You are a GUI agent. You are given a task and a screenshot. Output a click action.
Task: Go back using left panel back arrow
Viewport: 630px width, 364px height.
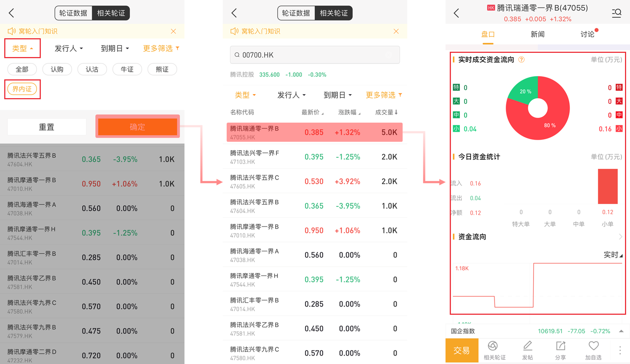pos(11,13)
